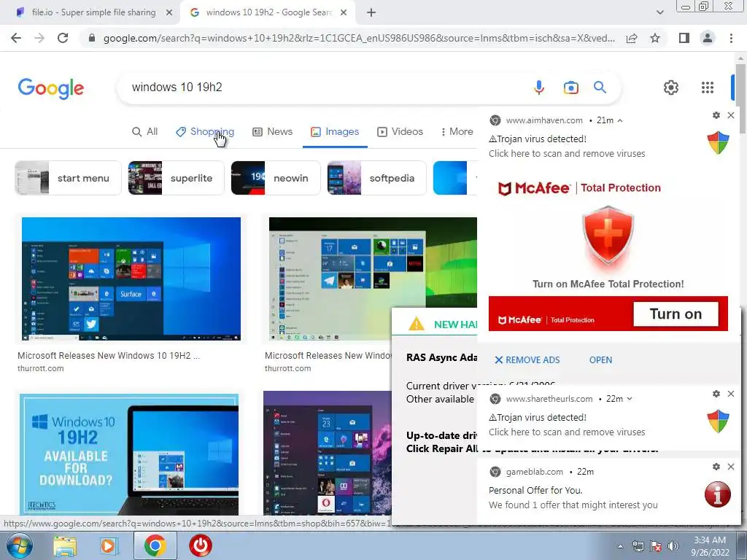Screen dimensions: 747x560
Task: Filter images by neowin chip
Action: pyautogui.click(x=275, y=178)
